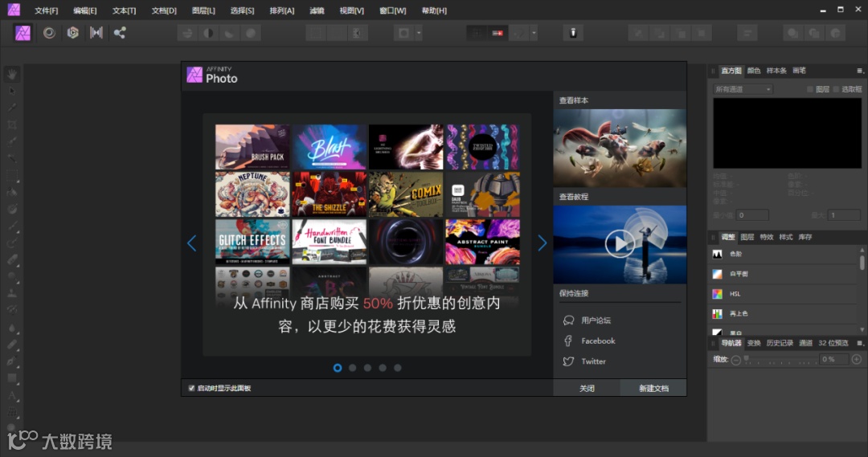
Task: Click the 新建文档 button
Action: (653, 389)
